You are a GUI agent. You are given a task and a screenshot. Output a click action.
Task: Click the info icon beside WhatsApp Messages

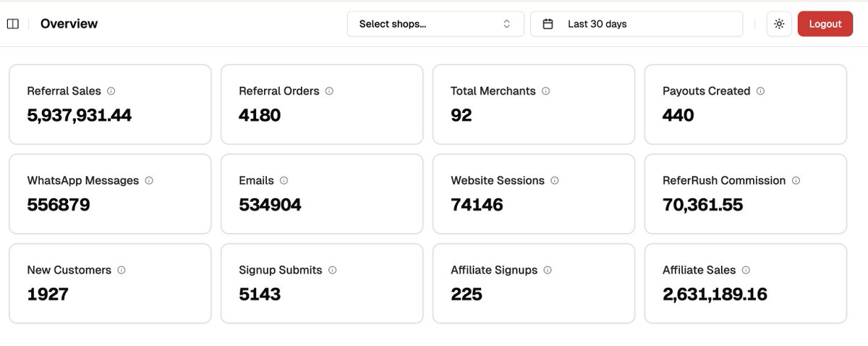coord(149,181)
